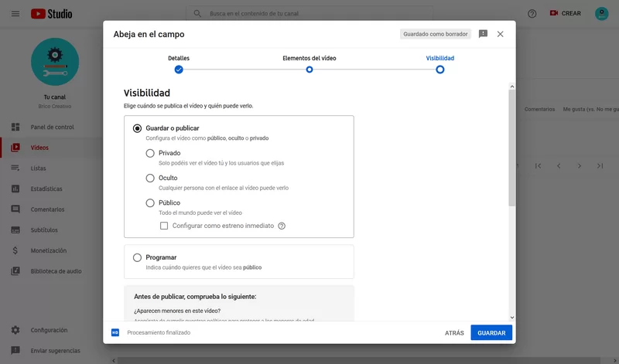Screen dimensions: 619x364
Task: Click the GUARDAR button
Action: coord(491,333)
